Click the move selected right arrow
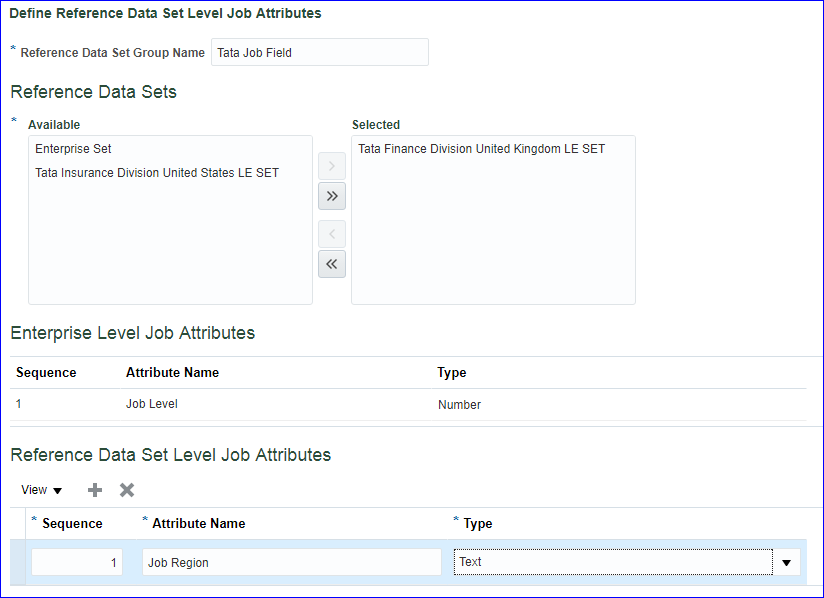Screen dimensions: 824x598 (332, 164)
